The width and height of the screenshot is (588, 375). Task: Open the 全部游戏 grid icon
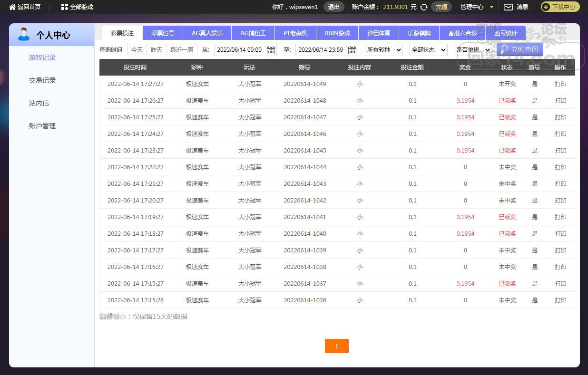point(65,7)
